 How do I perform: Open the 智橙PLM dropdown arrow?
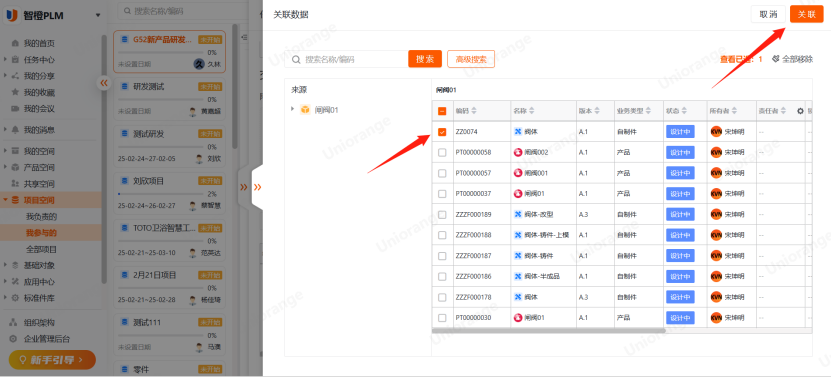pyautogui.click(x=98, y=16)
